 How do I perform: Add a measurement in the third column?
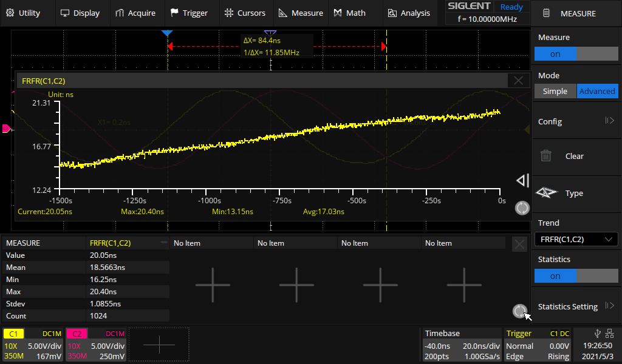pyautogui.click(x=296, y=285)
